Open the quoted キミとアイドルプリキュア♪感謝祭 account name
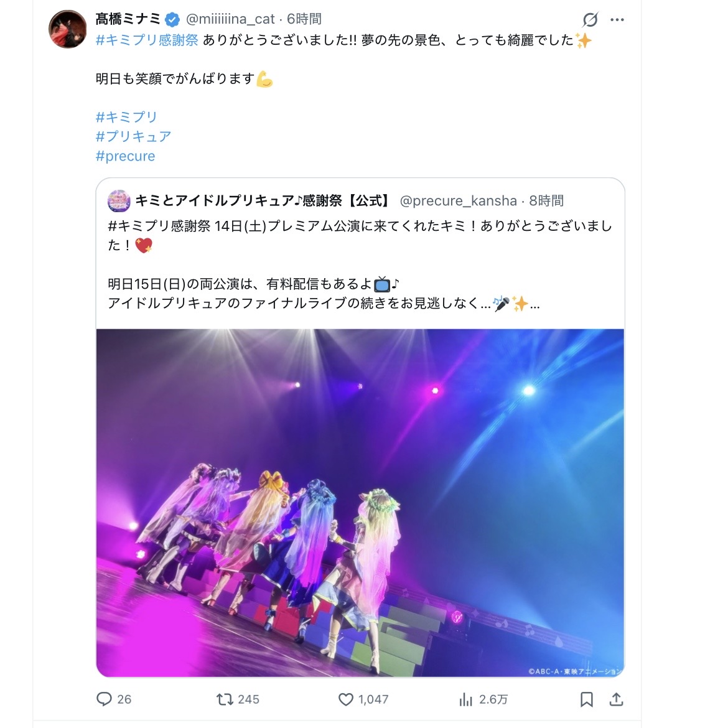728x728 pixels. tap(263, 200)
